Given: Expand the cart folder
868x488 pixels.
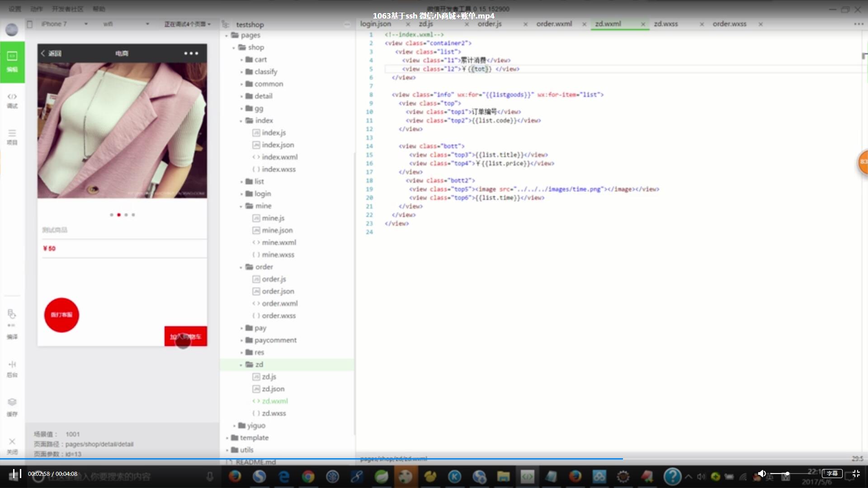Looking at the screenshot, I should pos(241,60).
